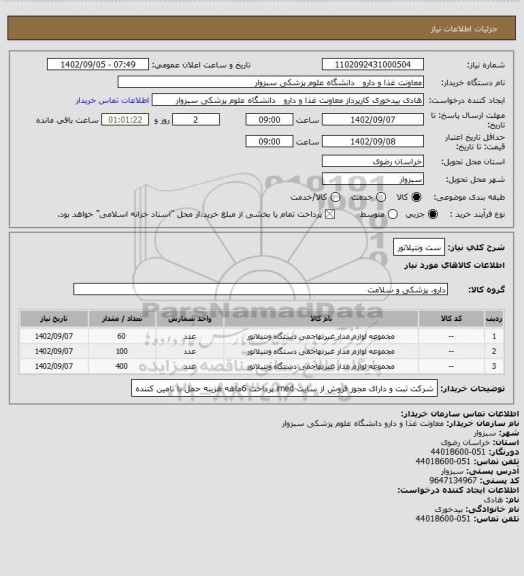Toggle the اسناد خزانه اسلامی payment checkbox
The image size is (524, 576).
(x=330, y=214)
